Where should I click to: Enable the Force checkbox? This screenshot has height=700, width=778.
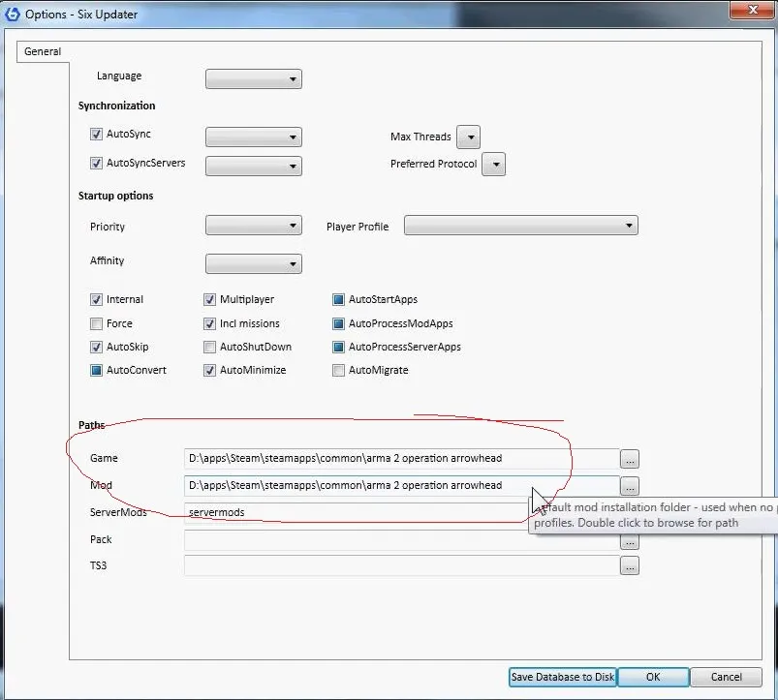96,323
